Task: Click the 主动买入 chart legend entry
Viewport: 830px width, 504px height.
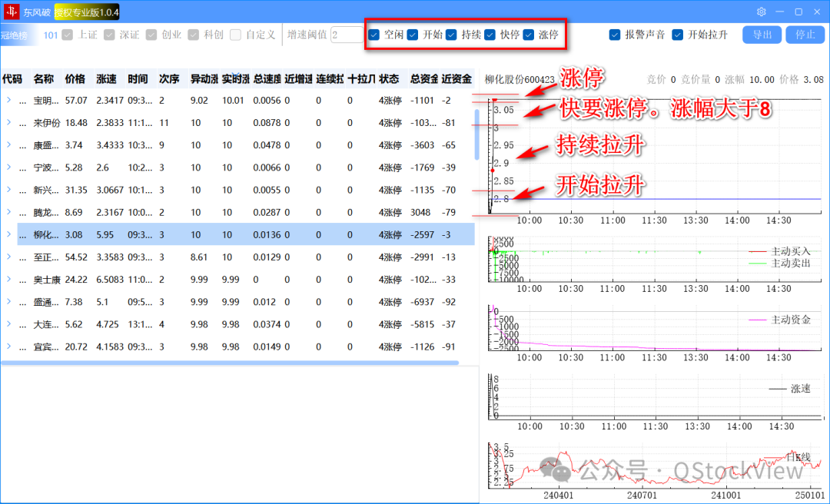Action: point(780,251)
